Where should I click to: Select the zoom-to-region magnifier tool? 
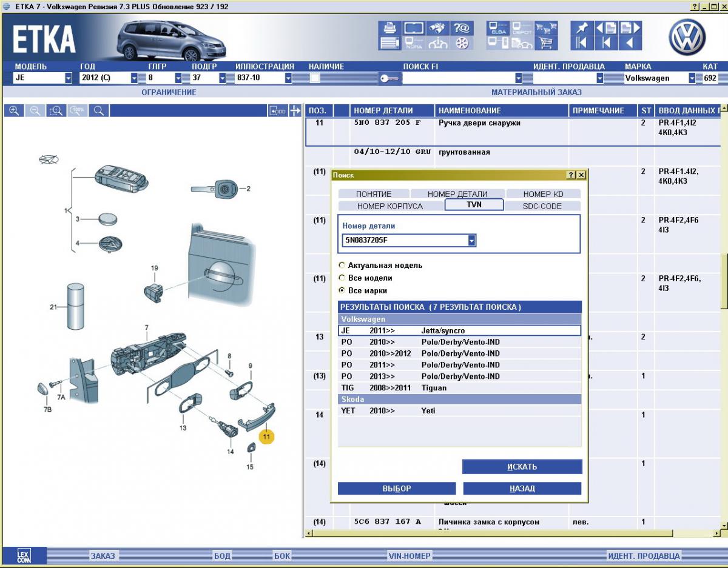coord(56,110)
